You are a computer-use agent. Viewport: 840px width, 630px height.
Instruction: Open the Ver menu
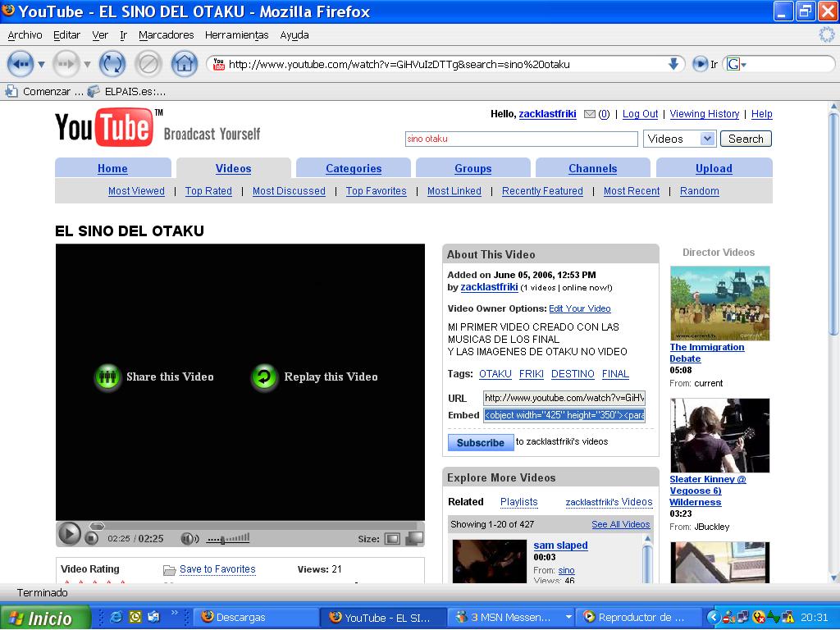click(x=100, y=34)
